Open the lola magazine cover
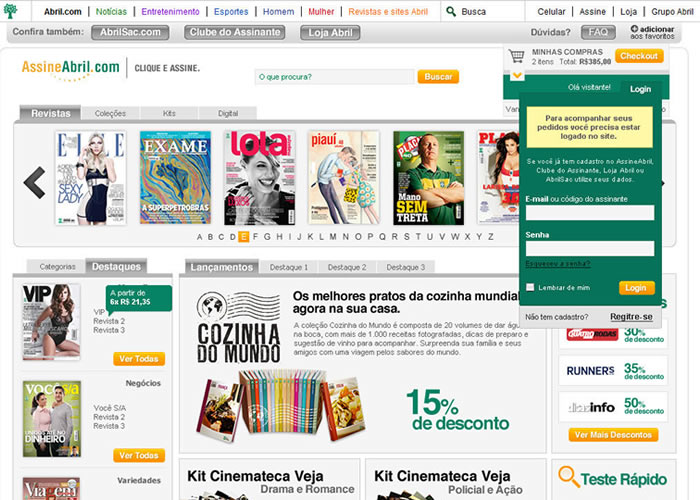This screenshot has width=700, height=500. pyautogui.click(x=260, y=178)
